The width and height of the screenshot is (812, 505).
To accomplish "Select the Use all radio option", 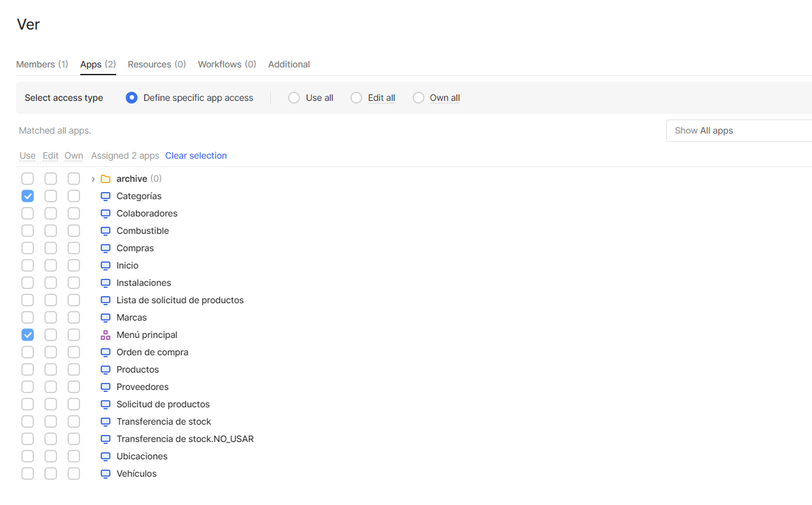I will click(294, 98).
